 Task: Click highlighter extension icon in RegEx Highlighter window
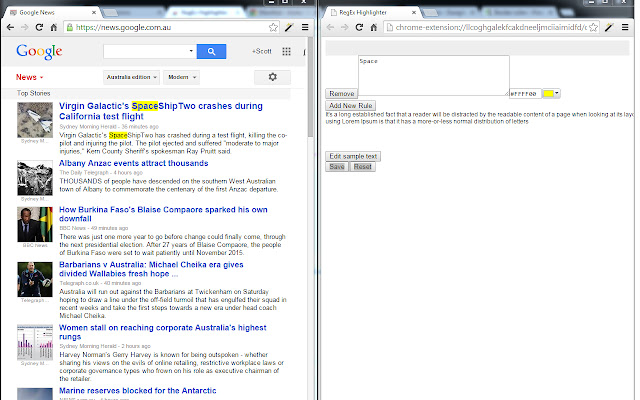(x=609, y=27)
